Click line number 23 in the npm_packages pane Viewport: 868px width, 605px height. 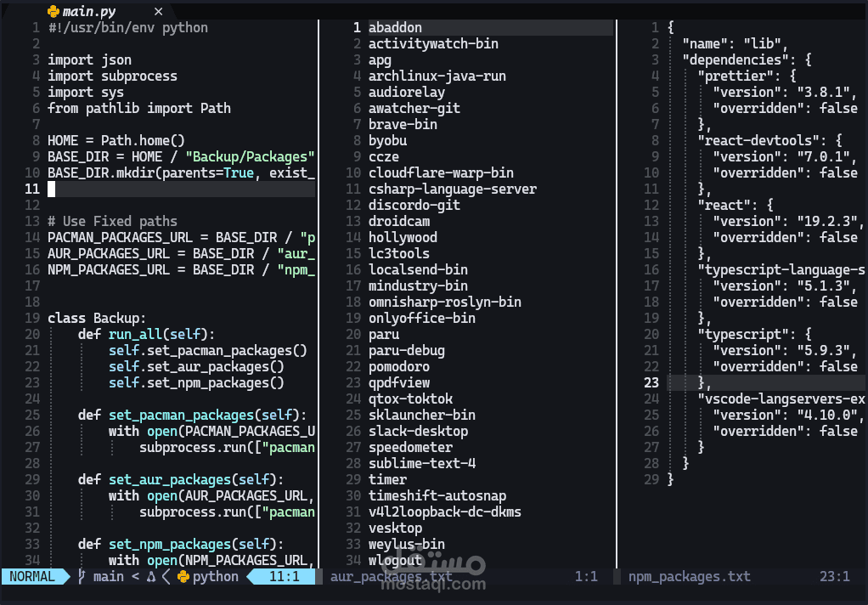click(651, 383)
